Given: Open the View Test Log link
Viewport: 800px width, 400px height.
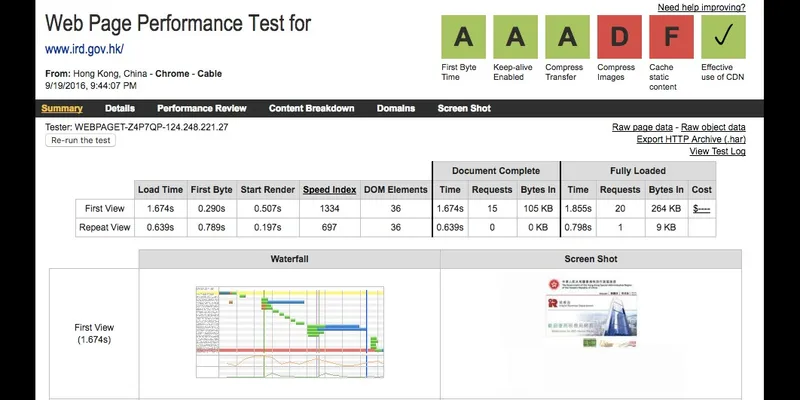Looking at the screenshot, I should [x=715, y=152].
